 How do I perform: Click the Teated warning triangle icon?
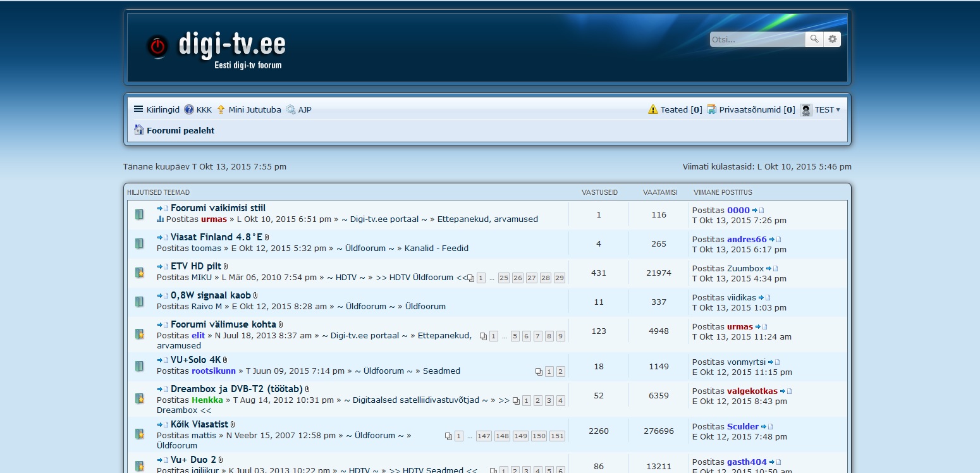[653, 109]
